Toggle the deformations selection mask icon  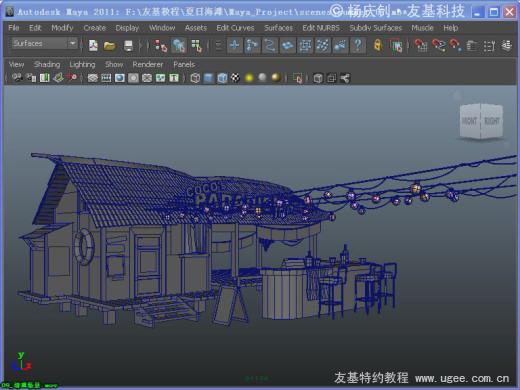(305, 45)
